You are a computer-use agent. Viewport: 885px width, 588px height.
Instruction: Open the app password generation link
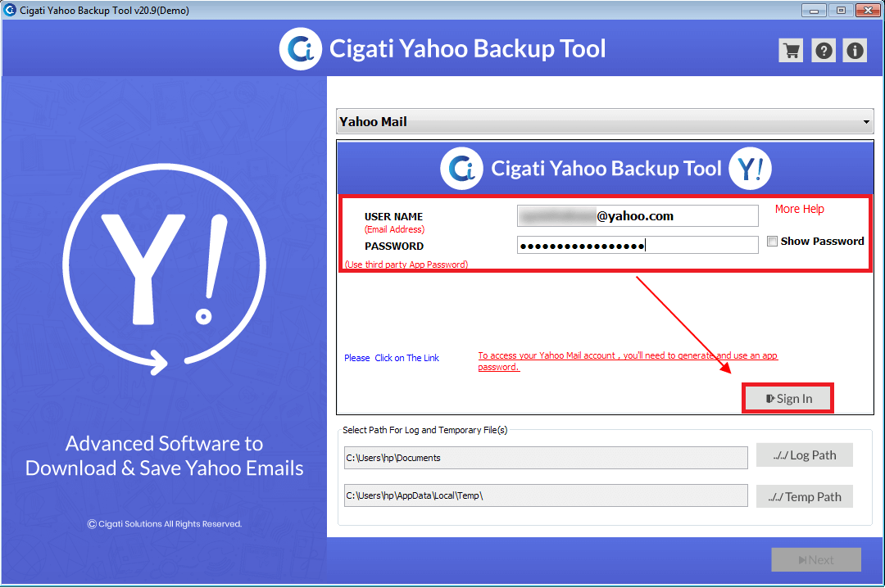coord(628,361)
